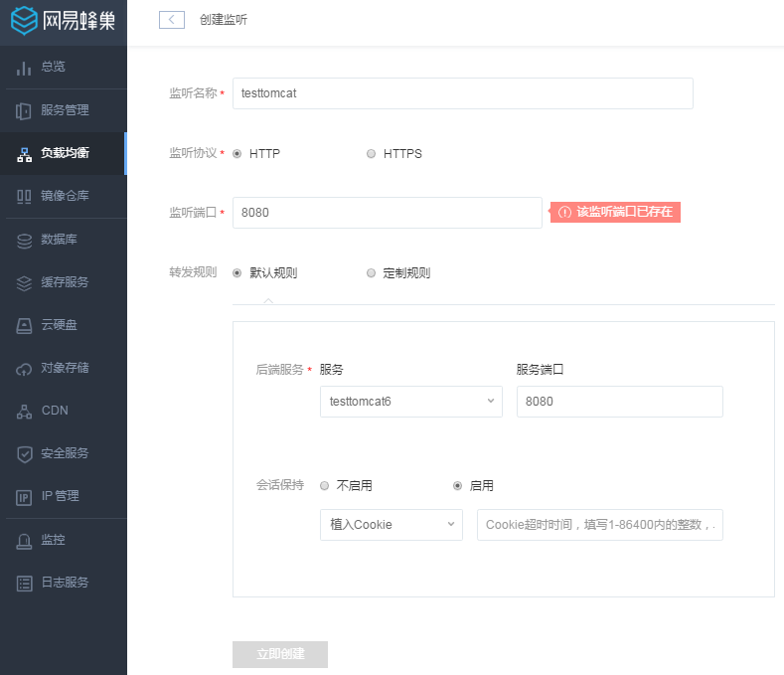Open 缓存服务 menu item
The height and width of the screenshot is (675, 784).
64,282
